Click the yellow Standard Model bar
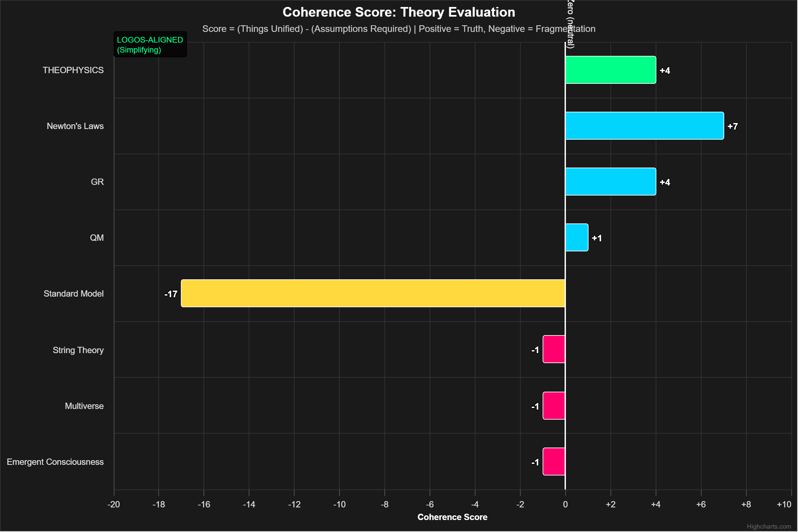798x532 pixels. tap(373, 294)
